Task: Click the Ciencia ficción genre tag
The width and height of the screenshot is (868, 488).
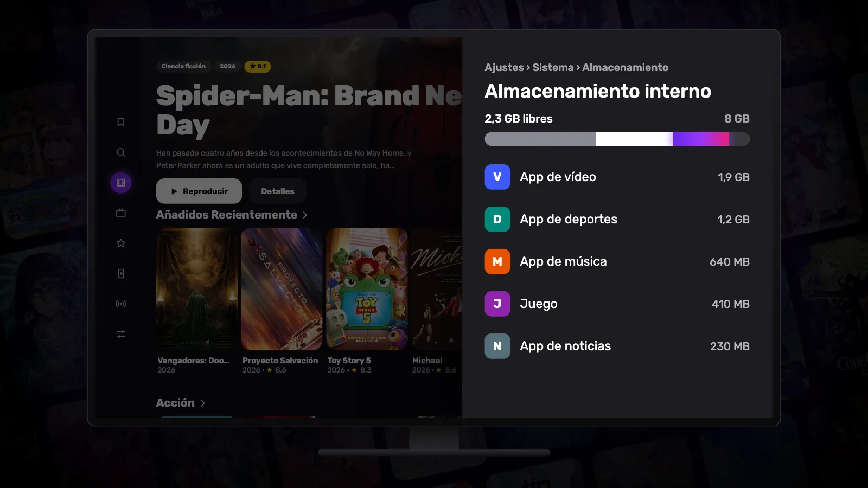Action: tap(183, 66)
